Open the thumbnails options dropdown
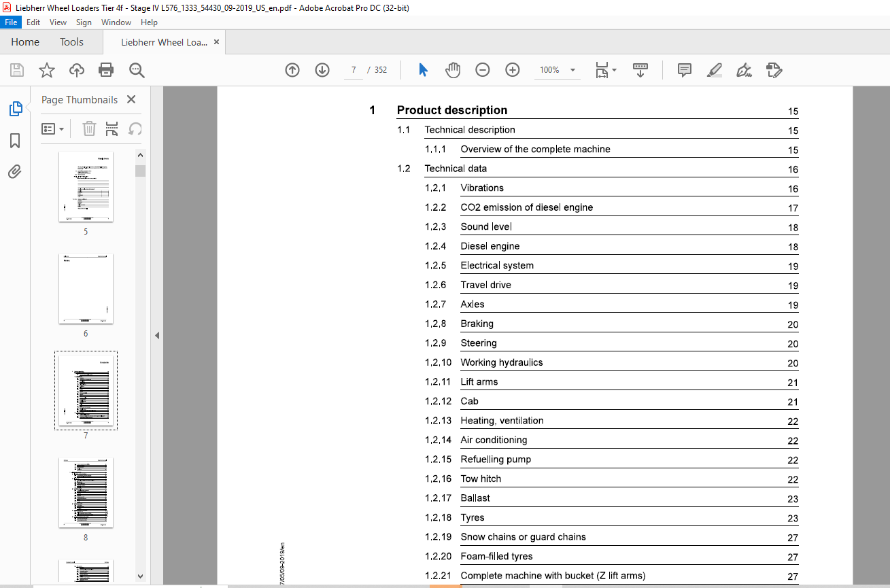Viewport: 890px width, 588px height. (53, 128)
